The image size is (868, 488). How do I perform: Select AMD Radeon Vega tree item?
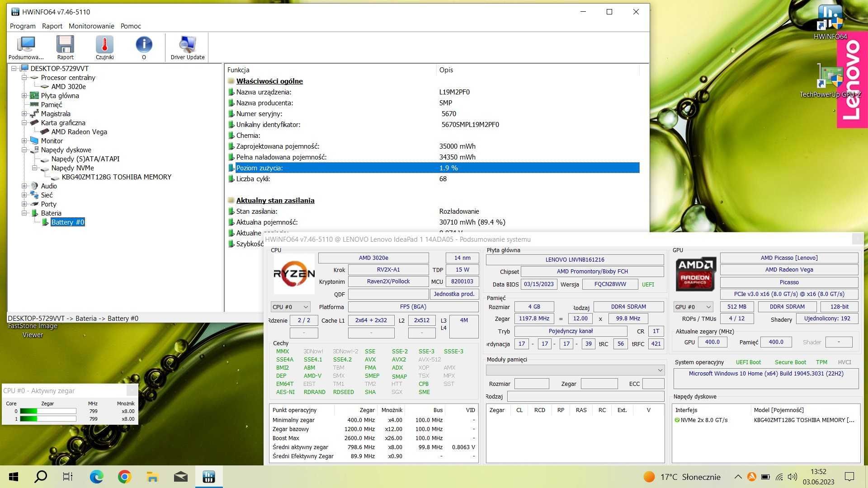tap(79, 132)
